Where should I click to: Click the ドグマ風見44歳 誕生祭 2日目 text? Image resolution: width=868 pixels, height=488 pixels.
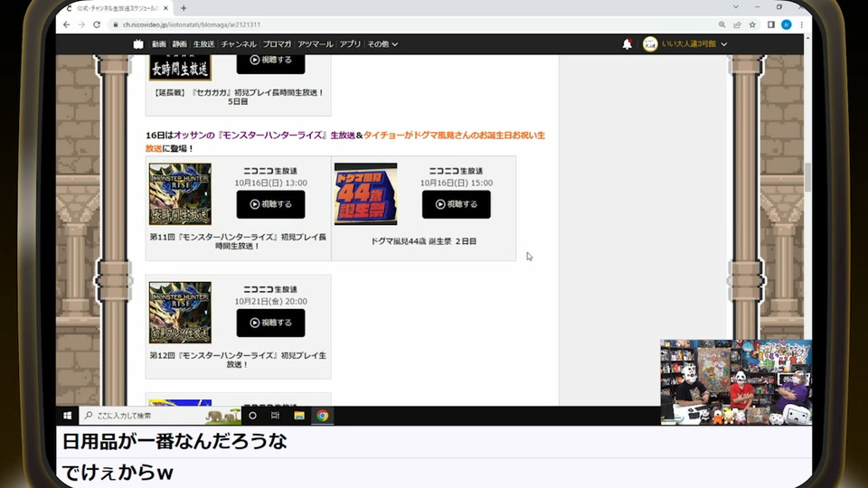click(x=423, y=241)
